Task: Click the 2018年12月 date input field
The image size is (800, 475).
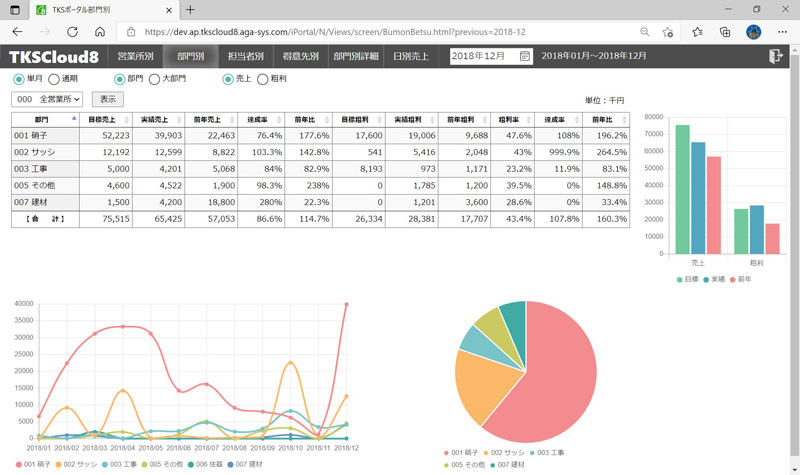Action: coord(484,57)
